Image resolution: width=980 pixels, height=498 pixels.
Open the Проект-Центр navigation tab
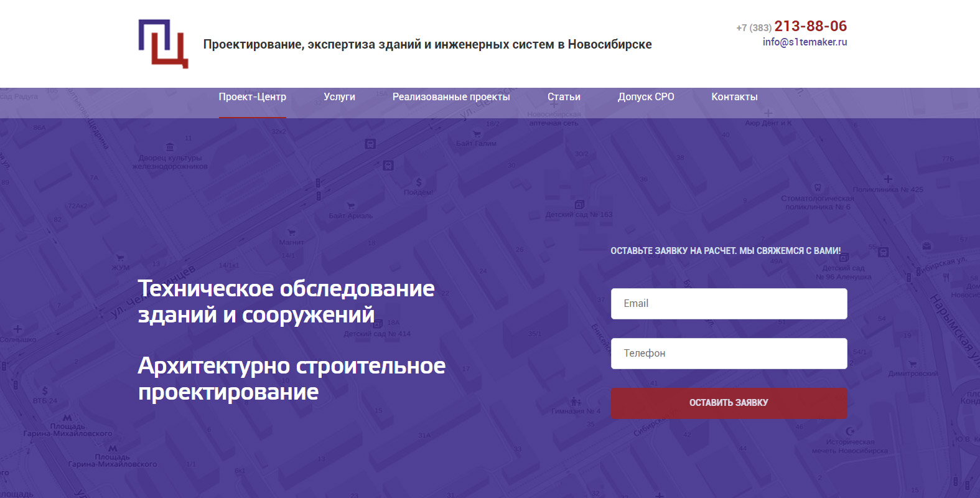252,97
